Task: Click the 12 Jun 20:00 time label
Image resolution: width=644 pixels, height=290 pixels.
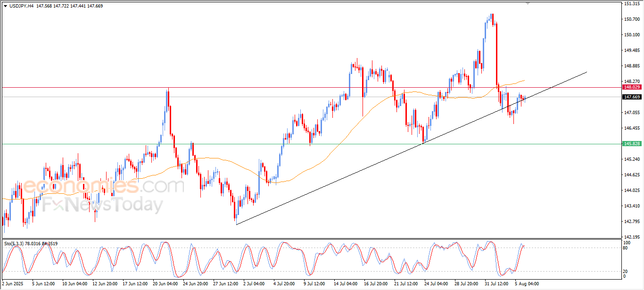Action: [x=104, y=284]
